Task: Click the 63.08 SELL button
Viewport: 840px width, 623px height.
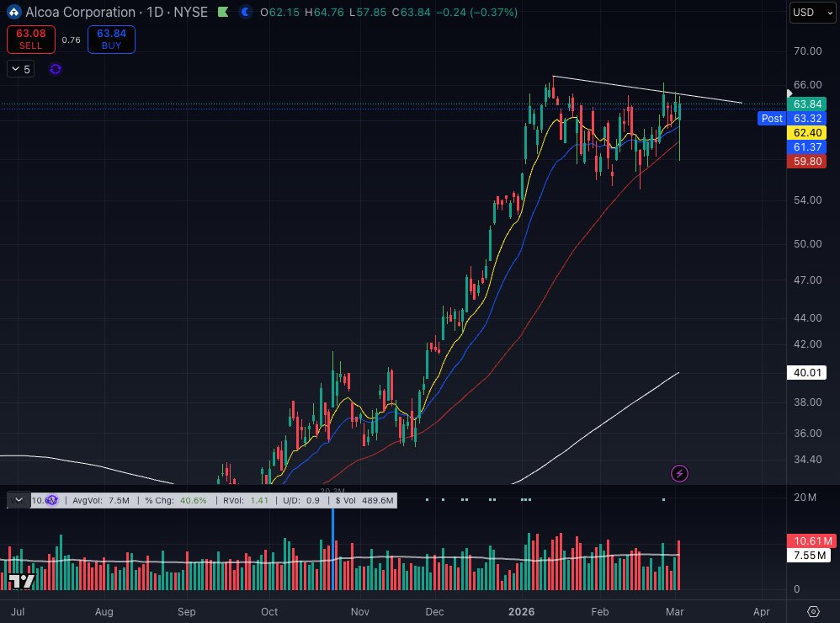Action: tap(30, 39)
